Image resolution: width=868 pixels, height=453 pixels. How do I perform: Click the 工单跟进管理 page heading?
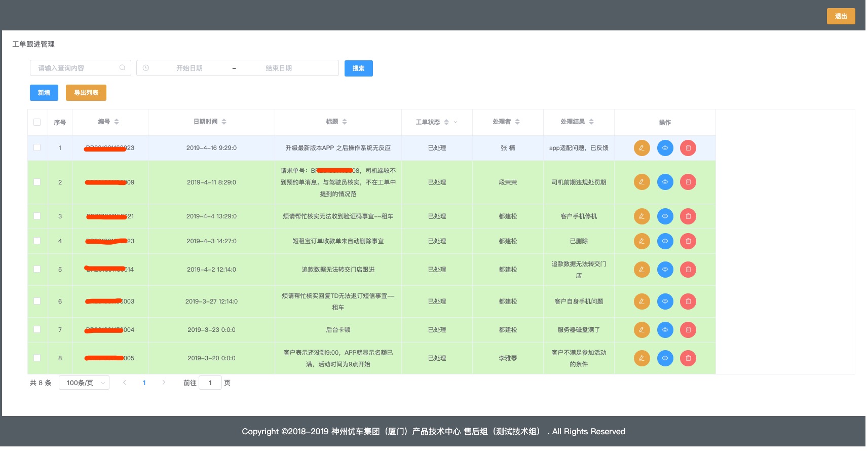[33, 44]
